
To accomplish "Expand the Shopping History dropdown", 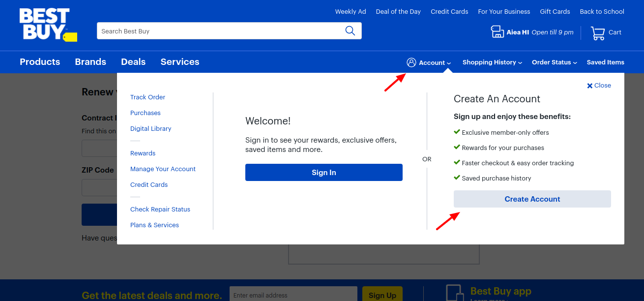I will tap(492, 62).
